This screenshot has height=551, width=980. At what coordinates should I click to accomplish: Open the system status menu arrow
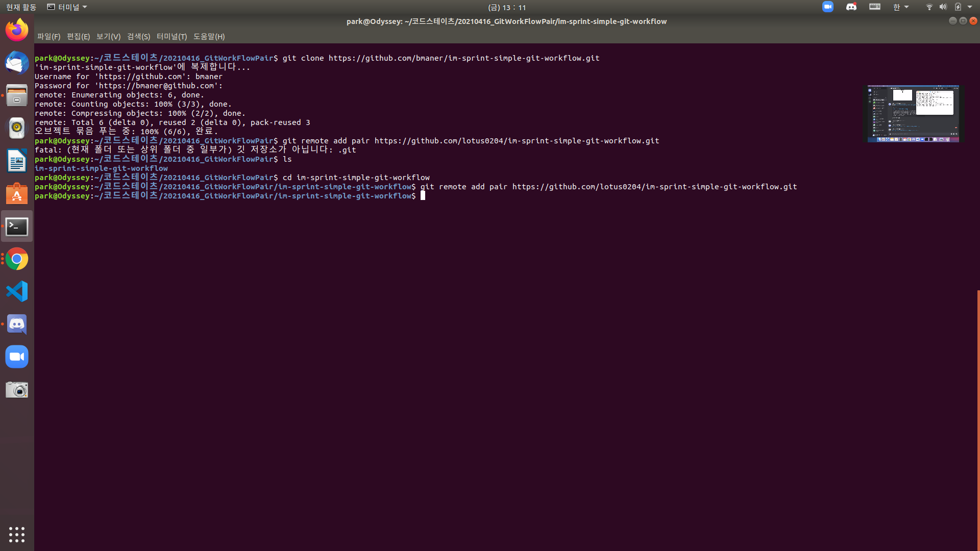coord(970,7)
